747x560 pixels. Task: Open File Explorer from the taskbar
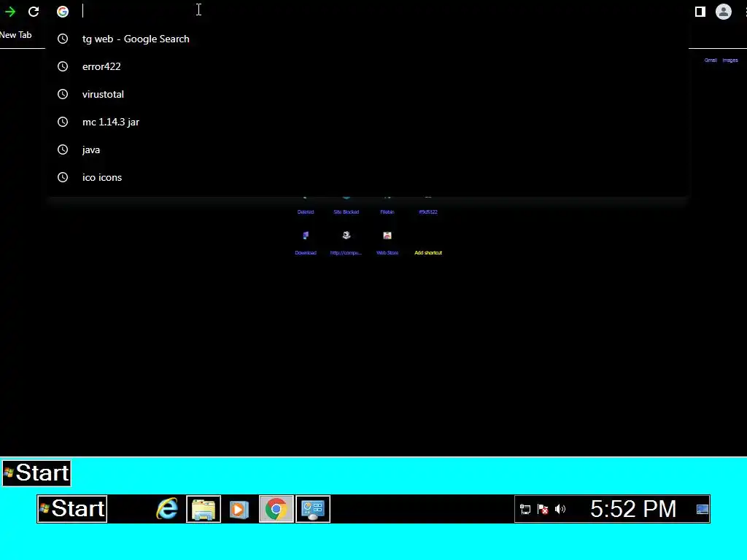pos(204,509)
